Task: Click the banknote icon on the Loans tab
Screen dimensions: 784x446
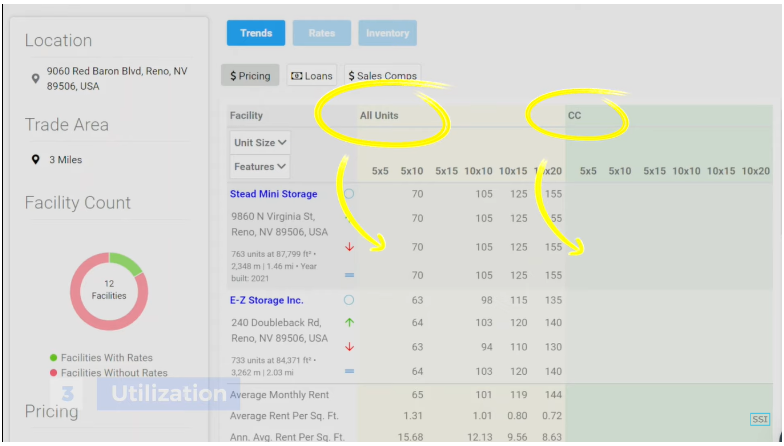Action: point(296,76)
